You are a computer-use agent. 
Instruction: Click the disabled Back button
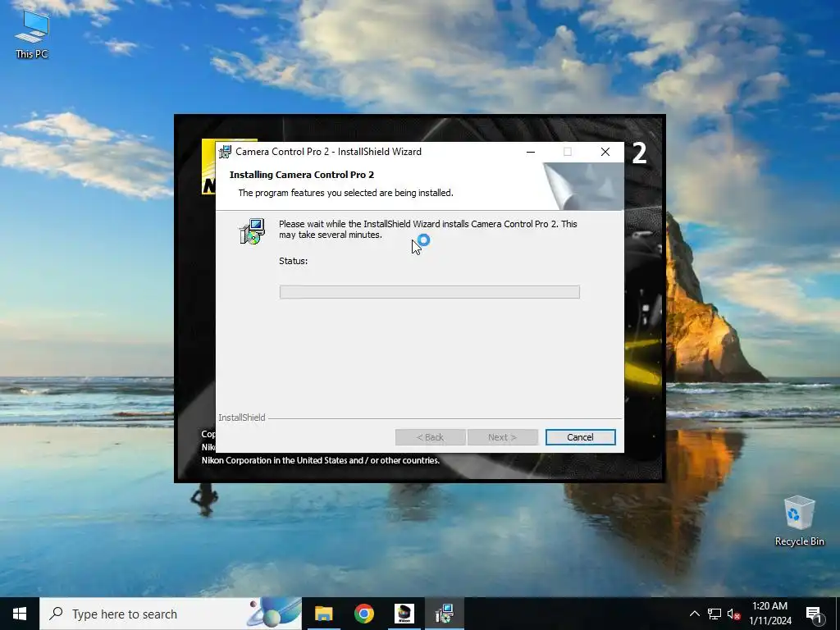pos(430,437)
